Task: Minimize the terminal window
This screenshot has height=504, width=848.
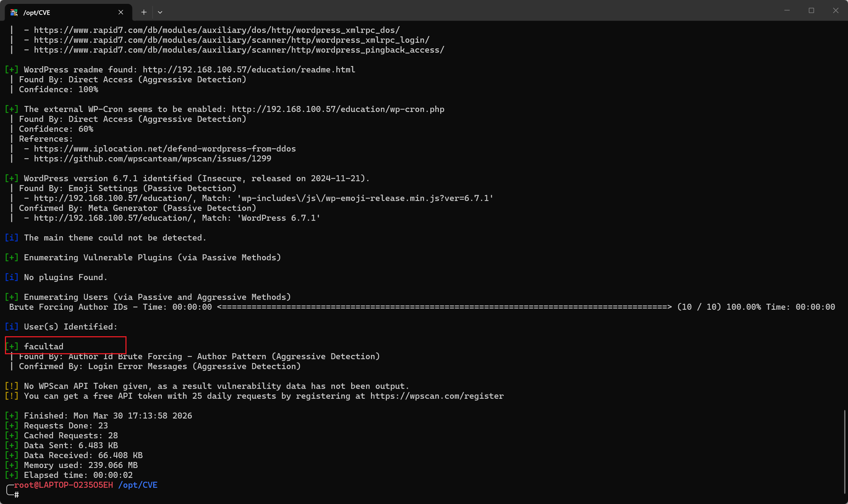Action: [x=787, y=11]
